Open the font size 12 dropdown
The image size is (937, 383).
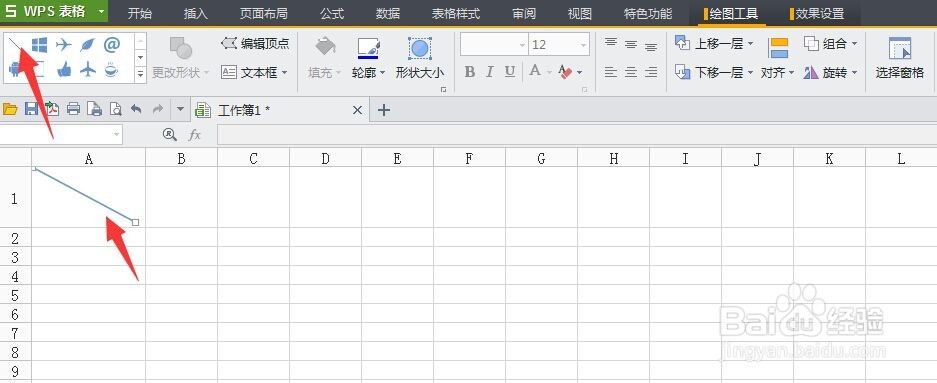tap(583, 45)
